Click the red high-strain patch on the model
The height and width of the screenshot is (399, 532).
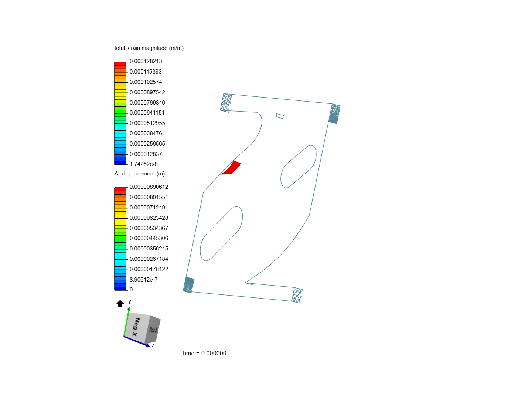(231, 168)
